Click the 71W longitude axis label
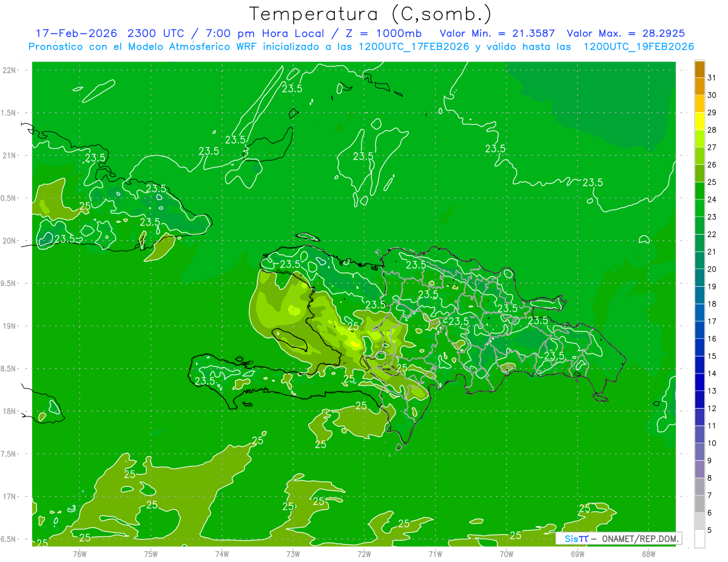The width and height of the screenshot is (728, 562). (435, 554)
